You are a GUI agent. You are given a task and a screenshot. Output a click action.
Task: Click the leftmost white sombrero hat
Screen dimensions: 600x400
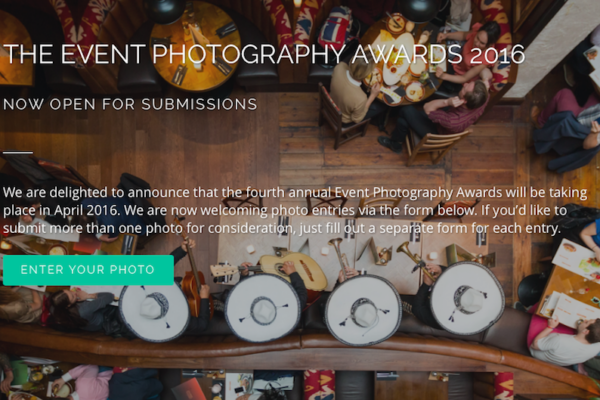[155, 309]
